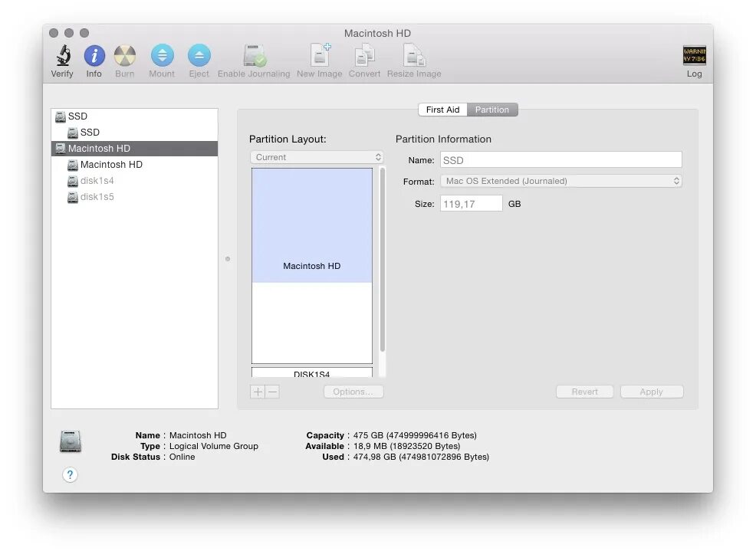Click the Eject toolbar icon
Image resolution: width=756 pixels, height=554 pixels.
pos(199,56)
